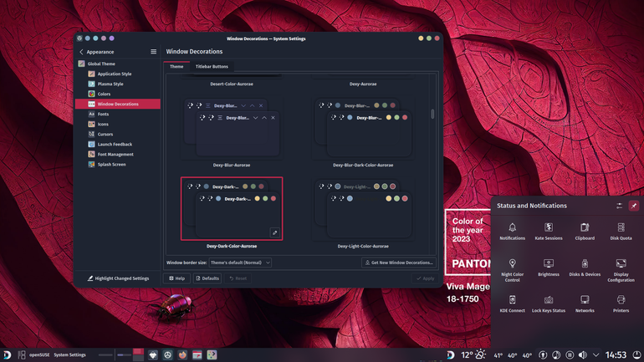Open KDE Connect applet
The height and width of the screenshot is (362, 644).
click(x=512, y=303)
